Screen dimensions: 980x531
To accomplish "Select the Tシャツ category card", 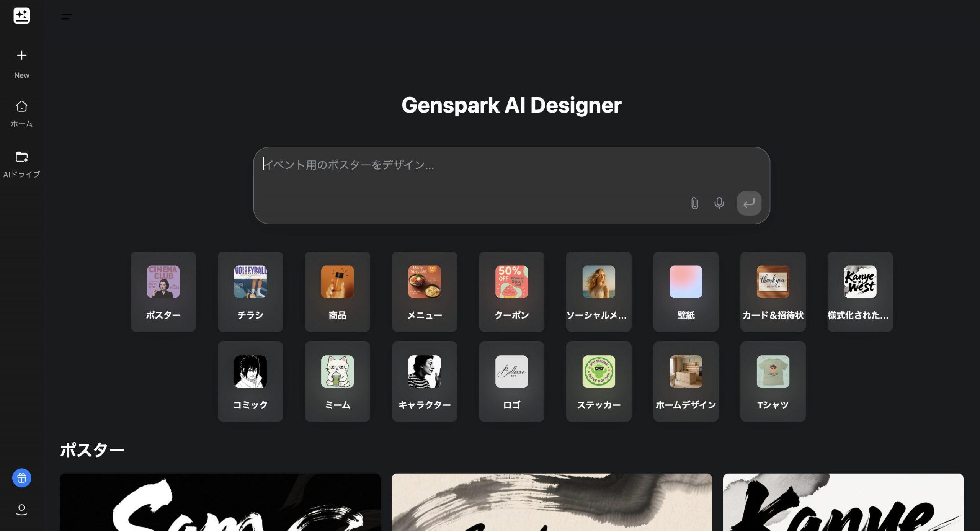I will pyautogui.click(x=773, y=381).
